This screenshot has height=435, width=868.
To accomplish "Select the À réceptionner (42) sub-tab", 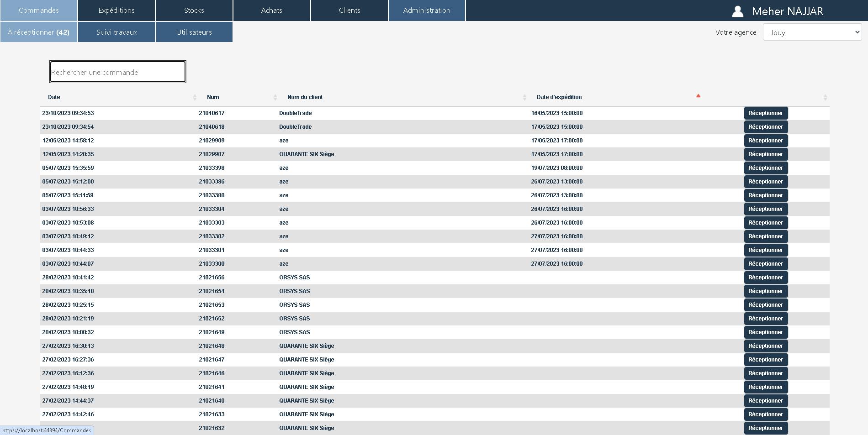I will [x=39, y=32].
